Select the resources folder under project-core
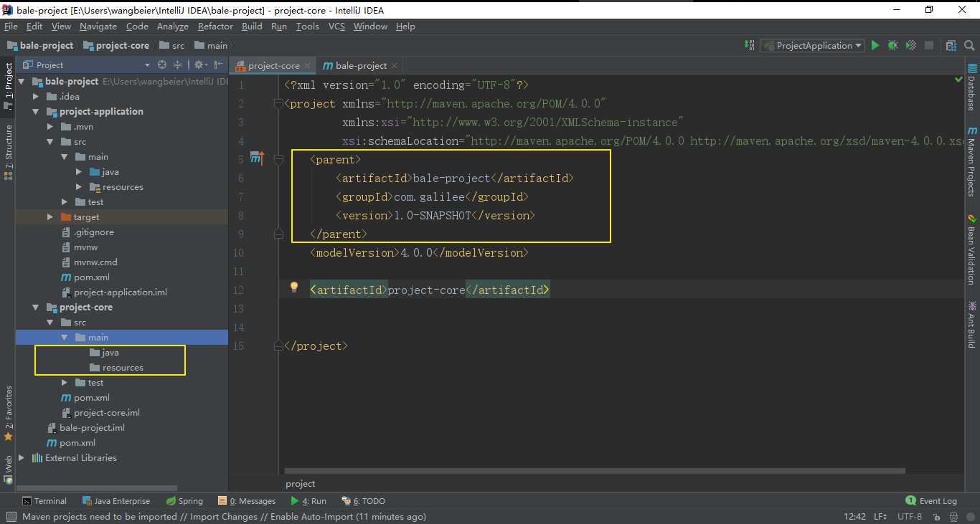Screen dimensions: 980x524 click(123, 367)
